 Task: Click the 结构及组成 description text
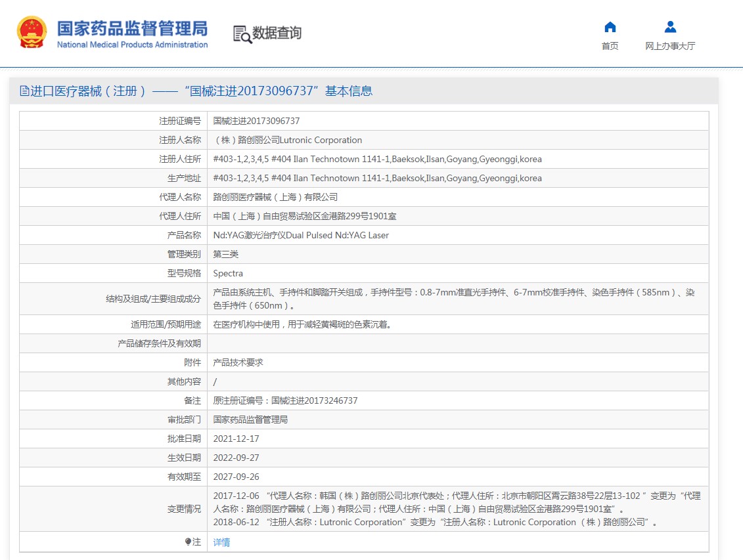tap(454, 299)
